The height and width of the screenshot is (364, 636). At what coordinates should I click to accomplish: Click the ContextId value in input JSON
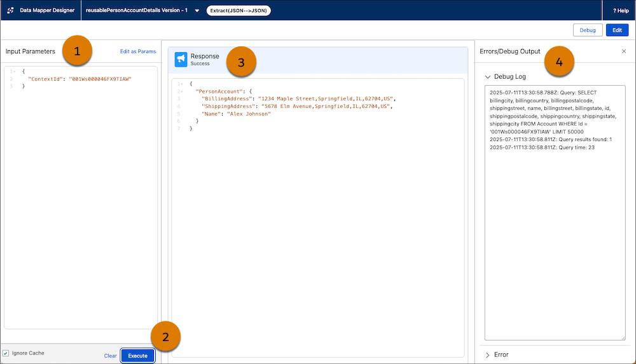click(100, 79)
